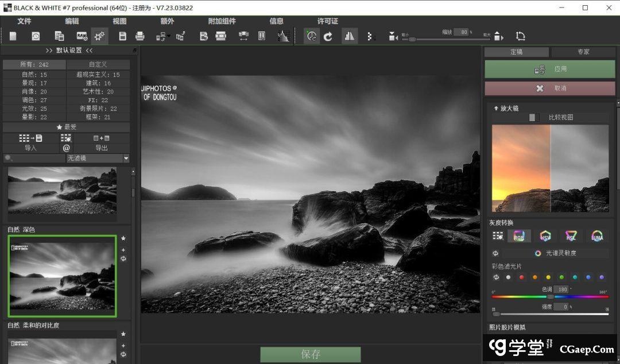620x364 pixels.
Task: Open the 文件 menu
Action: point(24,21)
